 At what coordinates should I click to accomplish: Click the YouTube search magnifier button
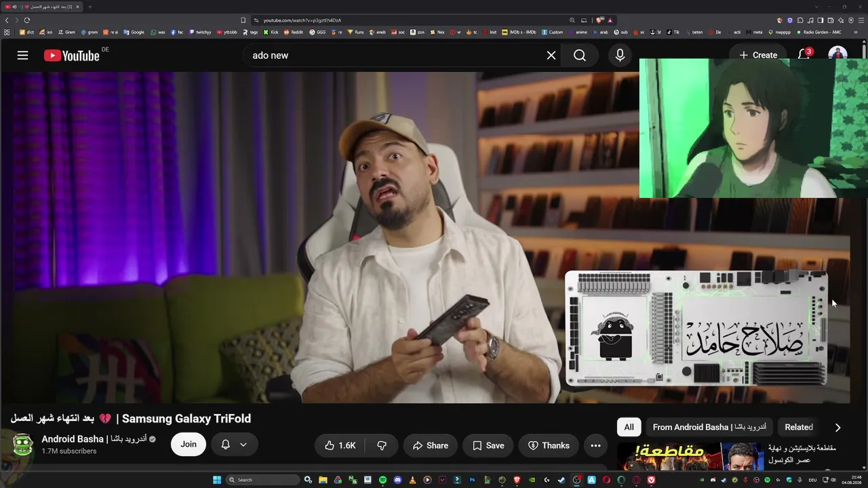[580, 56]
